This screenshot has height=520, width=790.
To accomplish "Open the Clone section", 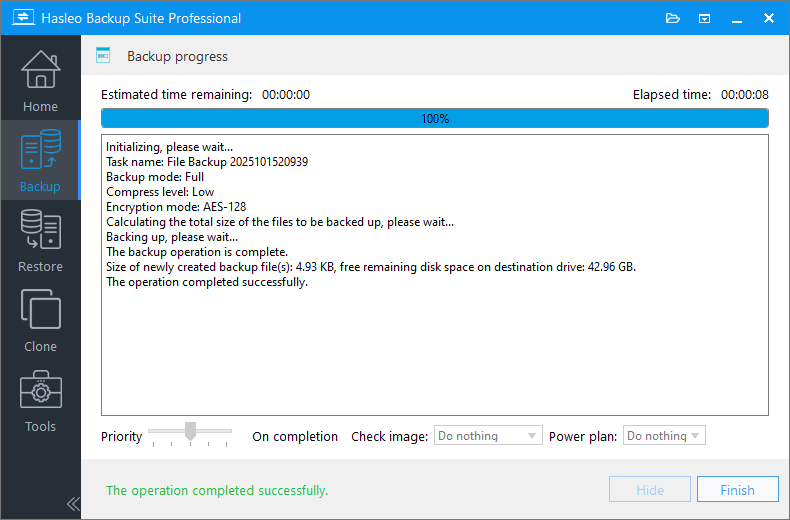I will (x=40, y=320).
